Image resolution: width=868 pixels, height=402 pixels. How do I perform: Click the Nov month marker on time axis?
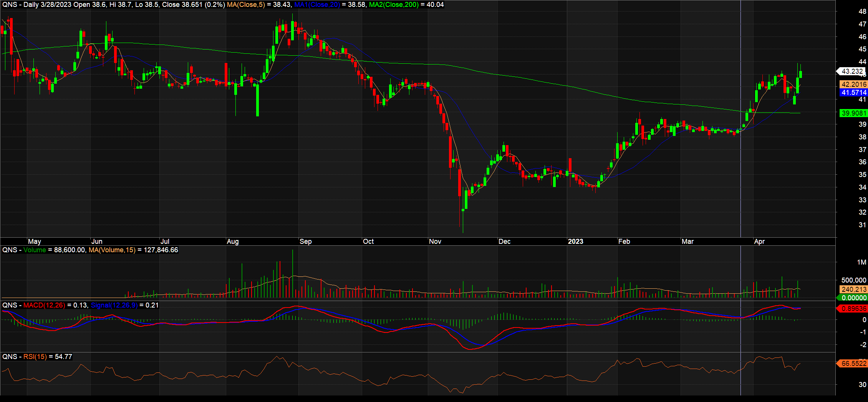(x=435, y=242)
